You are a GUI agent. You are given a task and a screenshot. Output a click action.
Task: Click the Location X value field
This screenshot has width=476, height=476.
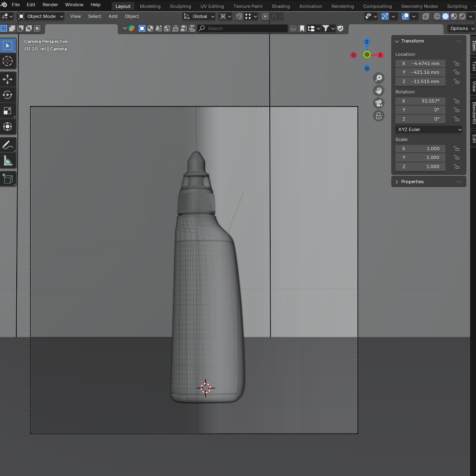click(x=420, y=63)
